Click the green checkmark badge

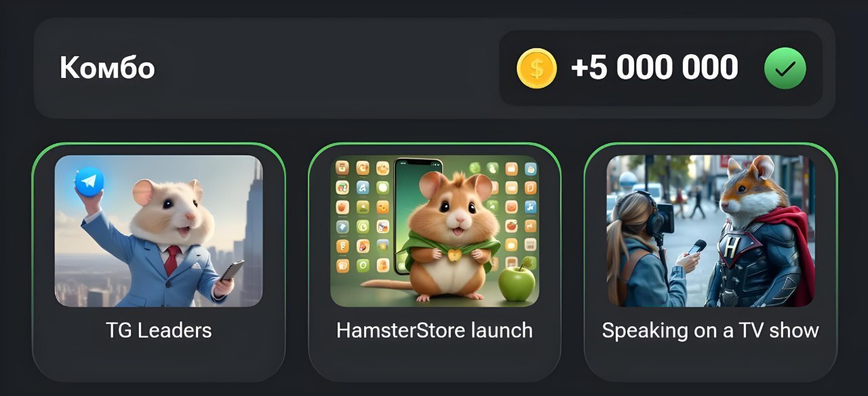(x=785, y=68)
